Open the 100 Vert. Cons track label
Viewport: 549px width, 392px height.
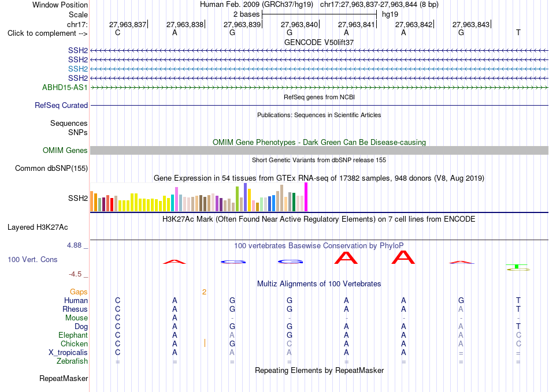point(32,259)
